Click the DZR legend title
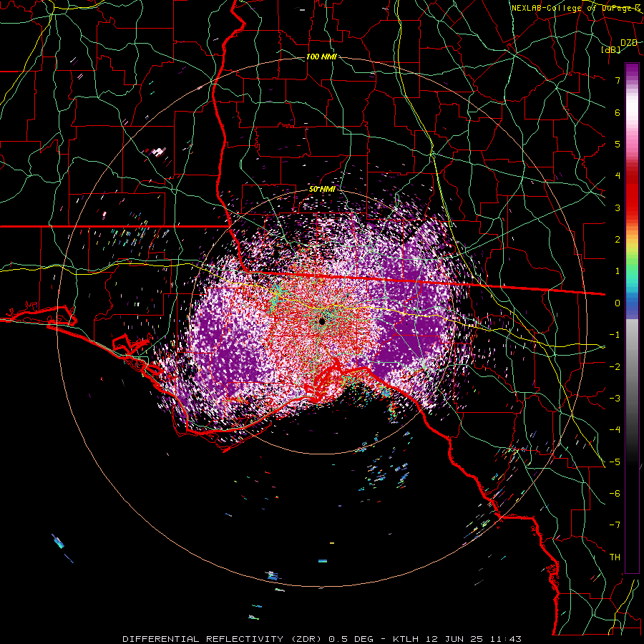 click(629, 43)
